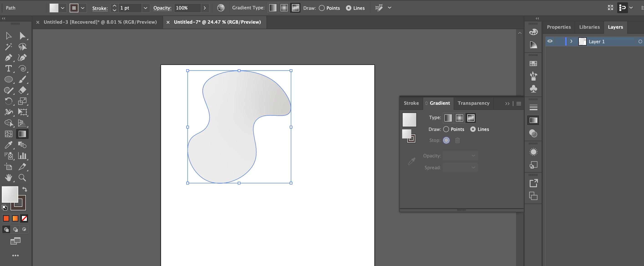
Task: Click the Opacity label link in control bar
Action: (x=162, y=8)
